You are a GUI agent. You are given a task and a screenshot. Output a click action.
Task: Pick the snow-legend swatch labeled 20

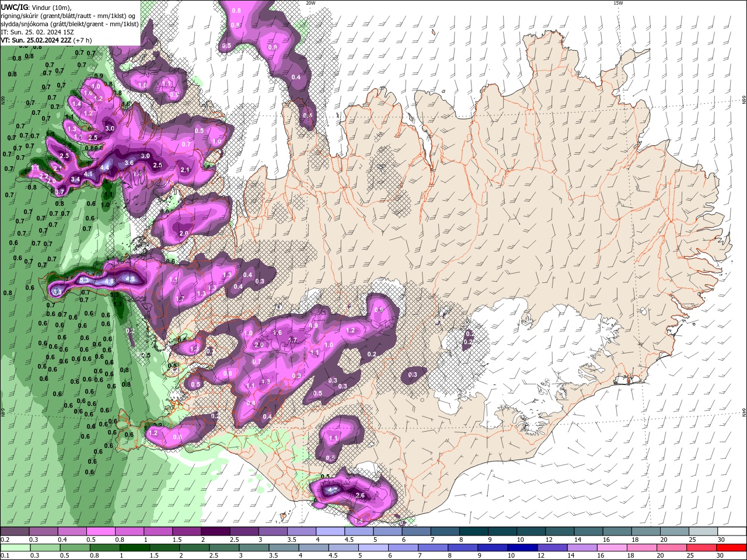pyautogui.click(x=675, y=531)
